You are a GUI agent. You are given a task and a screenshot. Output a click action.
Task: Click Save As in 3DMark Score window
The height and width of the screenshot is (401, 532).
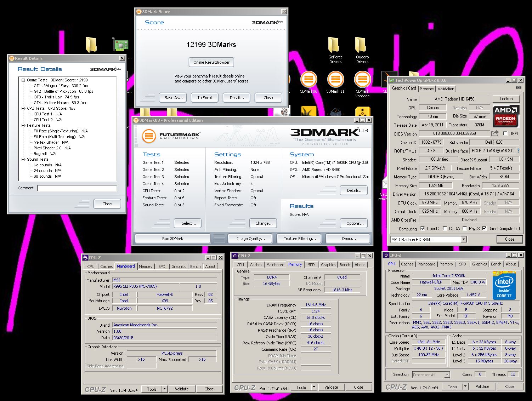coord(174,98)
